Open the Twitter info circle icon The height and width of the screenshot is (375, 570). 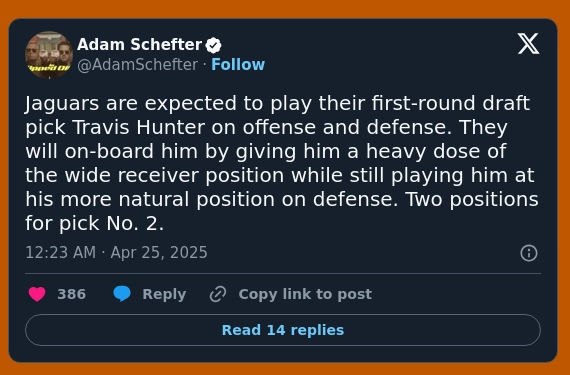pos(529,253)
